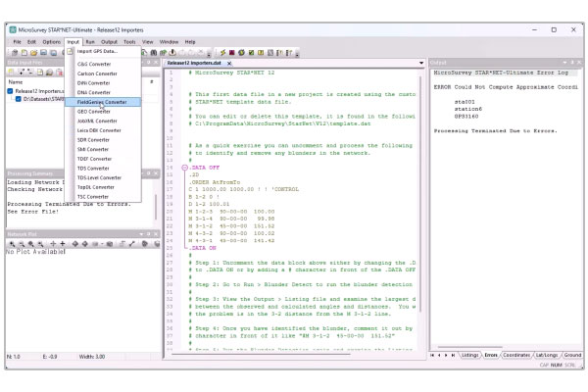Choose Import GPS Data from Input menu
The height and width of the screenshot is (392, 588).
[x=103, y=51]
